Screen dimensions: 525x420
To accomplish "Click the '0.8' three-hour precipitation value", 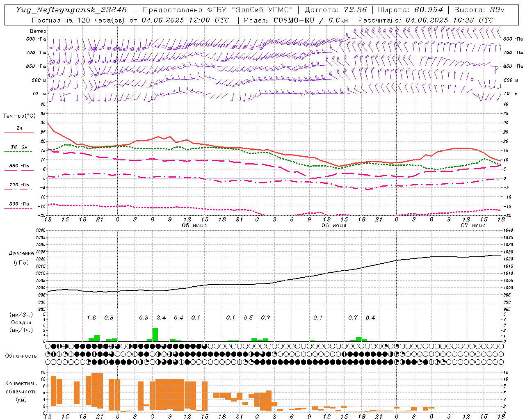I will (109, 318).
